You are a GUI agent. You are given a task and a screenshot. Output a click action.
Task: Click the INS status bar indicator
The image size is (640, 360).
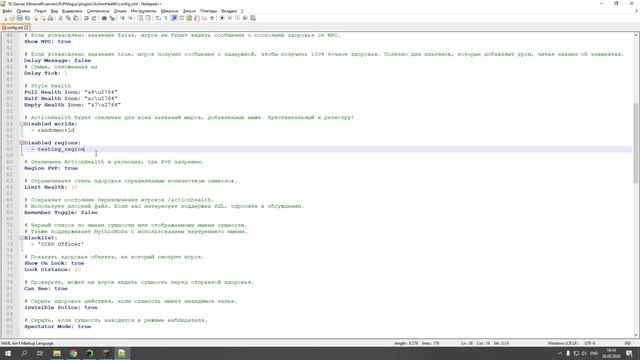(x=628, y=343)
